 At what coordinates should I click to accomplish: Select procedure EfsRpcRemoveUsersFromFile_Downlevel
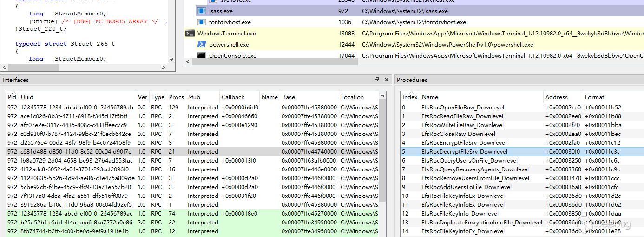point(475,178)
